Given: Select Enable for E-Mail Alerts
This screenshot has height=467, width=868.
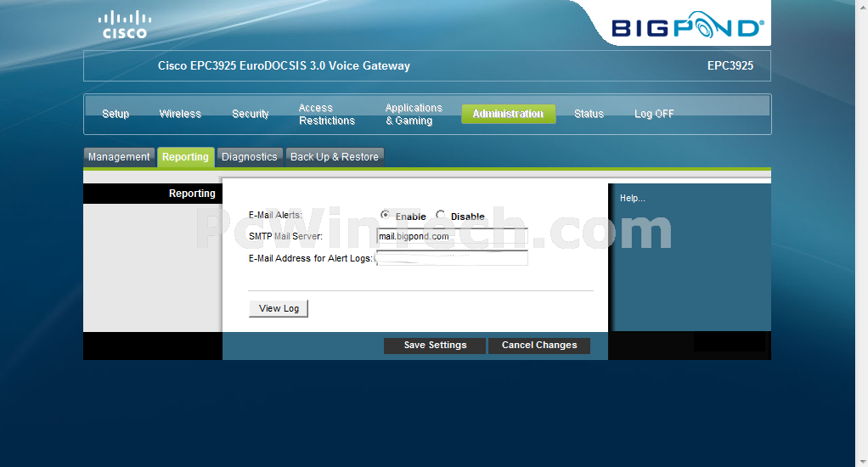Looking at the screenshot, I should pos(385,215).
